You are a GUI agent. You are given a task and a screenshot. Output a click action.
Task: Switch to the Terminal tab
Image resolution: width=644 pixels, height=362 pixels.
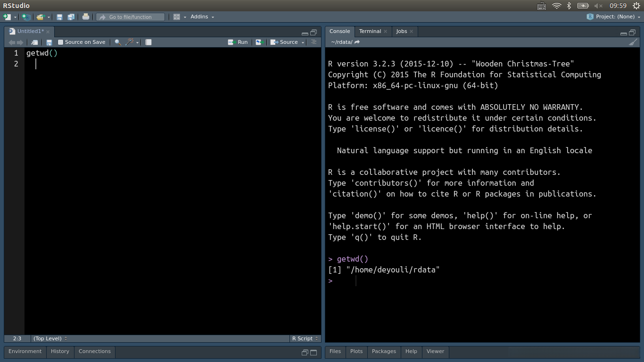click(x=369, y=31)
